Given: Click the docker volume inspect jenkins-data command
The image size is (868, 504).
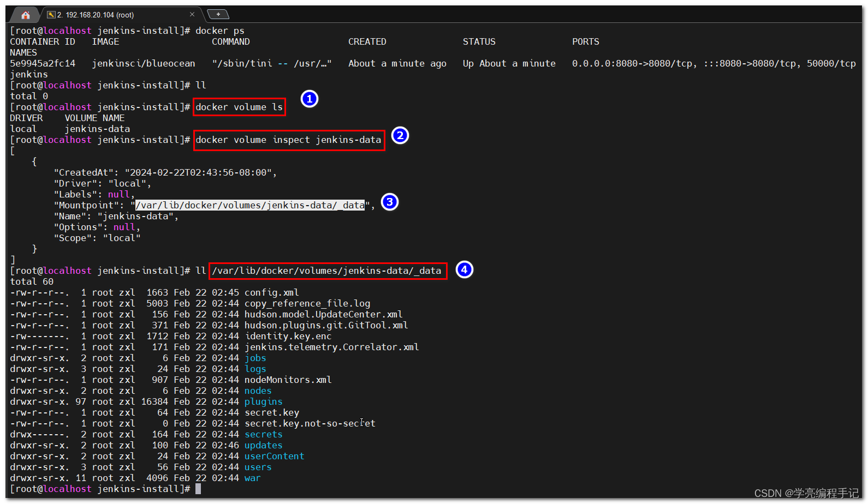Looking at the screenshot, I should coord(288,140).
